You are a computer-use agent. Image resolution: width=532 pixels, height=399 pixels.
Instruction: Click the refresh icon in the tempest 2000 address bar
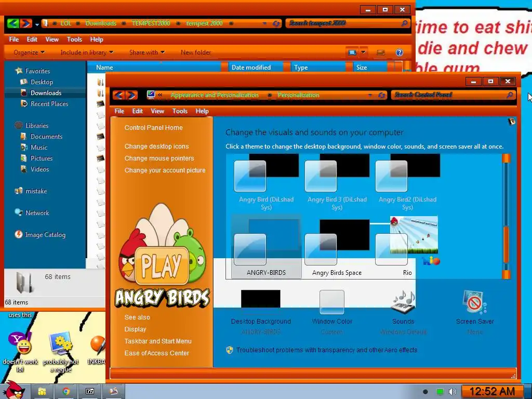click(276, 23)
